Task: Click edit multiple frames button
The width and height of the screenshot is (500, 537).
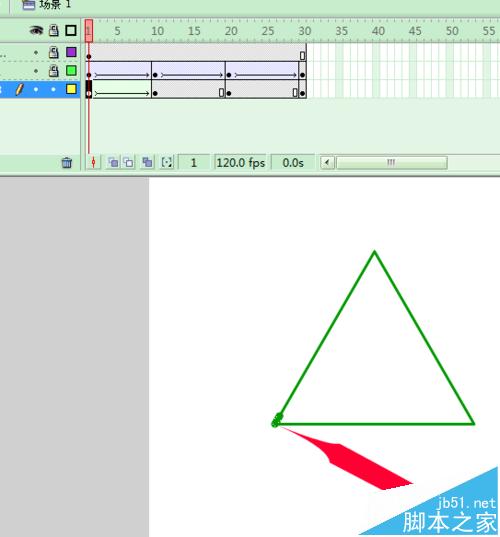Action: [148, 162]
